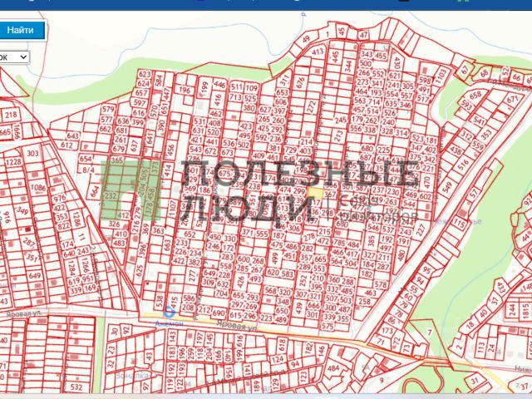Select parcel 1103 on the map
532x399 pixels.
(x=441, y=76)
